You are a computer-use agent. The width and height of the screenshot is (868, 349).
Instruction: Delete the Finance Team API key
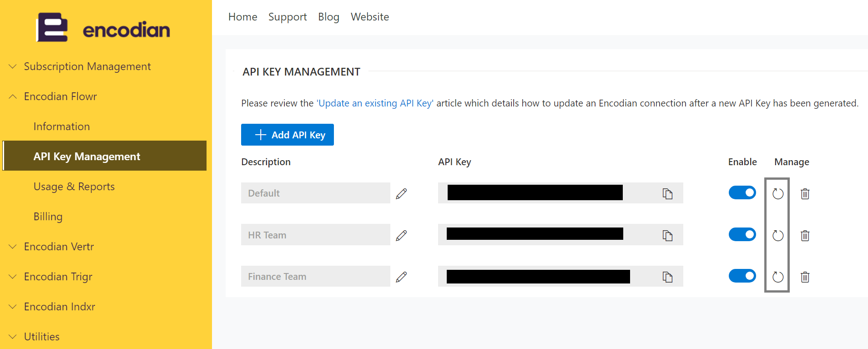pos(805,277)
